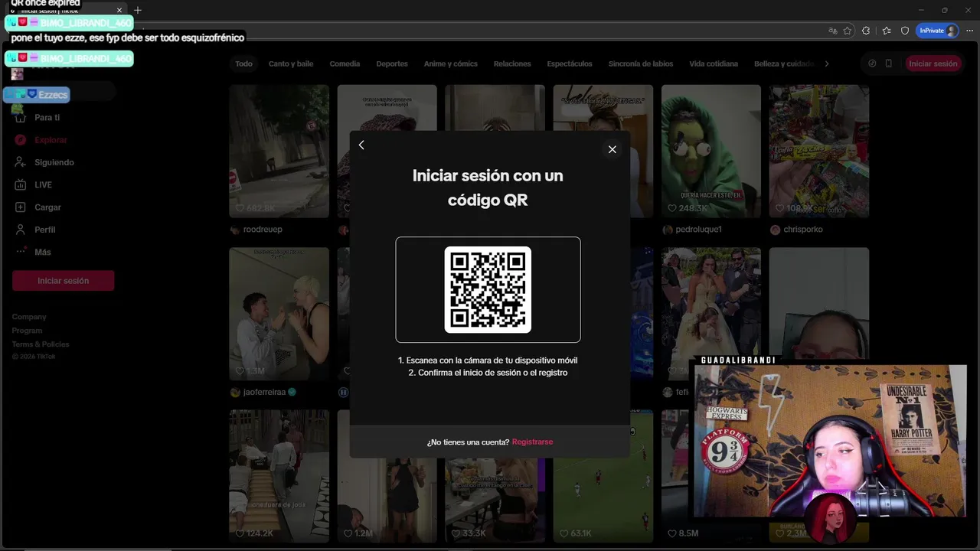The width and height of the screenshot is (980, 551).
Task: Open the Terms & Policies link
Action: coord(41,344)
